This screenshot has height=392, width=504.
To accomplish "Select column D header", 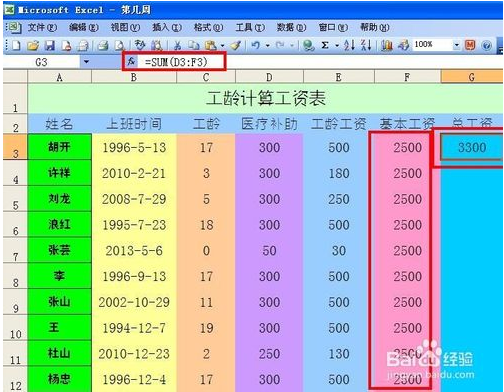I will coord(269,77).
